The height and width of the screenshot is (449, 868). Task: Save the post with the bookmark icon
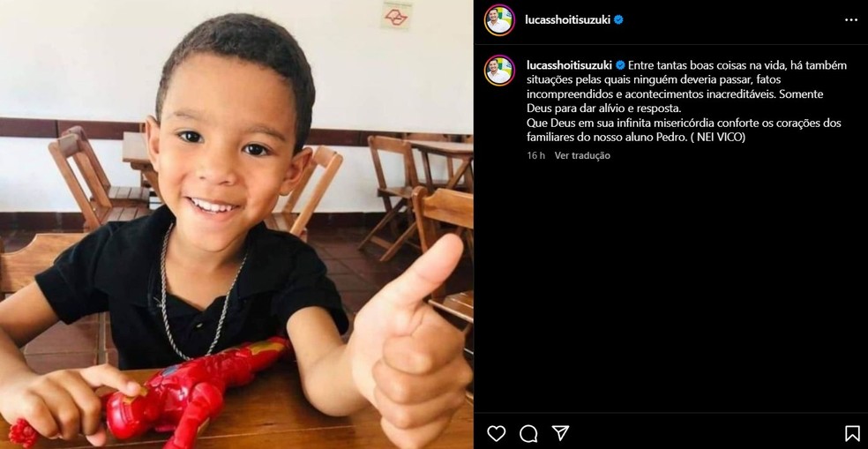[x=852, y=433]
